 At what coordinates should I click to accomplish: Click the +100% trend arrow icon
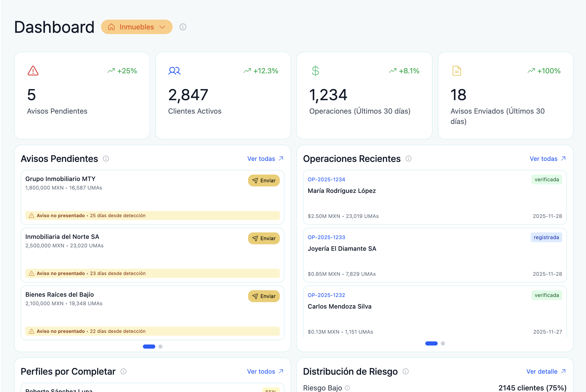click(531, 71)
